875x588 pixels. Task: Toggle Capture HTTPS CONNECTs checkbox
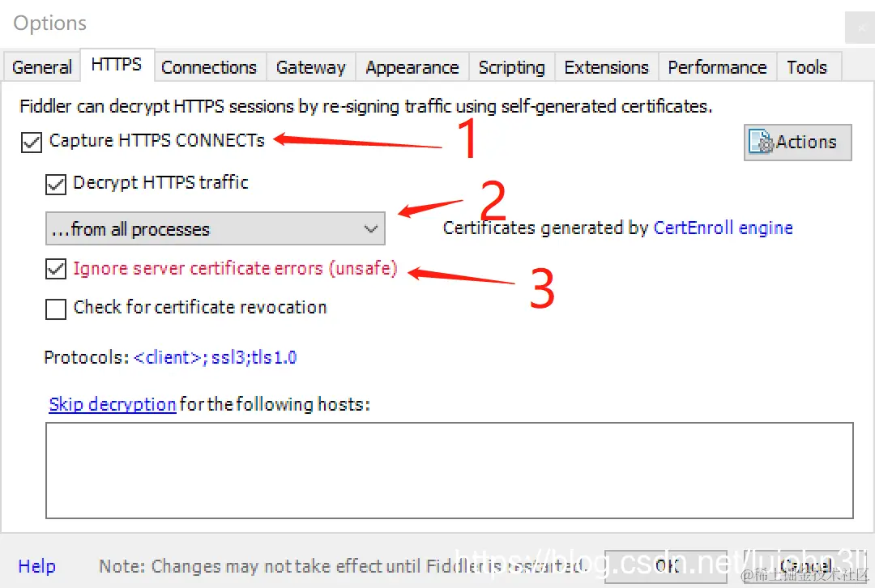click(32, 143)
